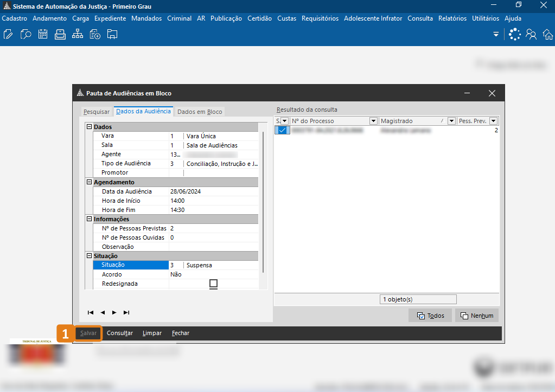Minimize the Pauta de Audiências dialog
The width and height of the screenshot is (555, 392).
point(467,93)
